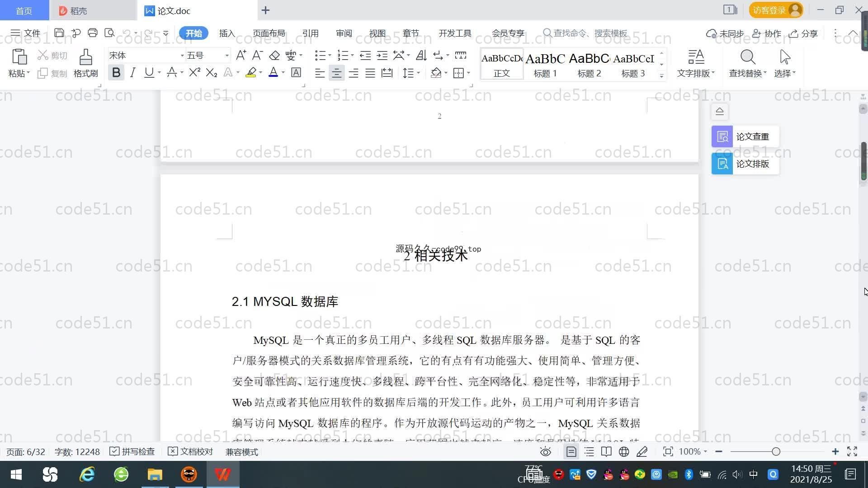Switch to outline view in status bar

click(x=589, y=451)
